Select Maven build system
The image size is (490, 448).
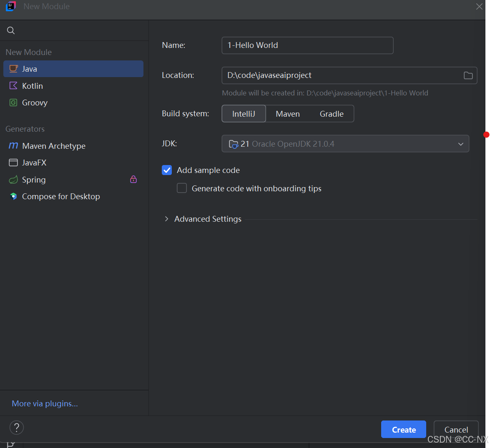(x=288, y=114)
